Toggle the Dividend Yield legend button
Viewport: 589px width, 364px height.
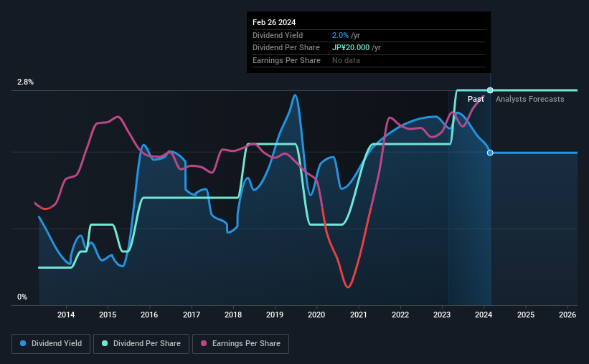click(x=51, y=344)
